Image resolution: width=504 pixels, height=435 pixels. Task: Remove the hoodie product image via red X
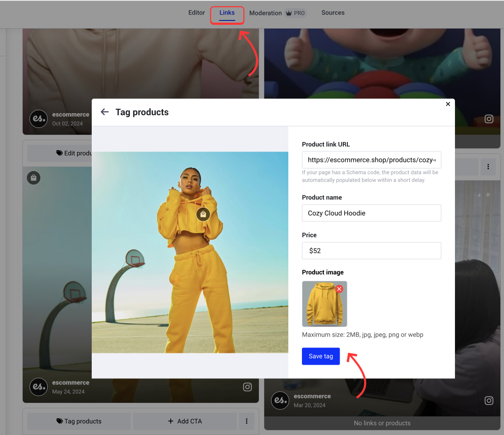pos(339,288)
